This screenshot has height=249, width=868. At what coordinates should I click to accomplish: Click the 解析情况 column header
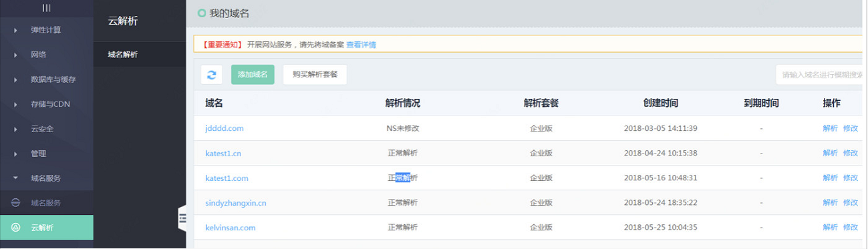403,103
